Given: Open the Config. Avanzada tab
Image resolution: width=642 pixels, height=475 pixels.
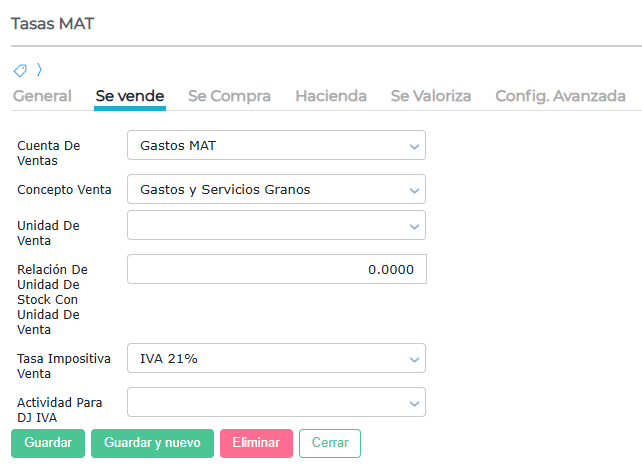Looking at the screenshot, I should coord(560,96).
